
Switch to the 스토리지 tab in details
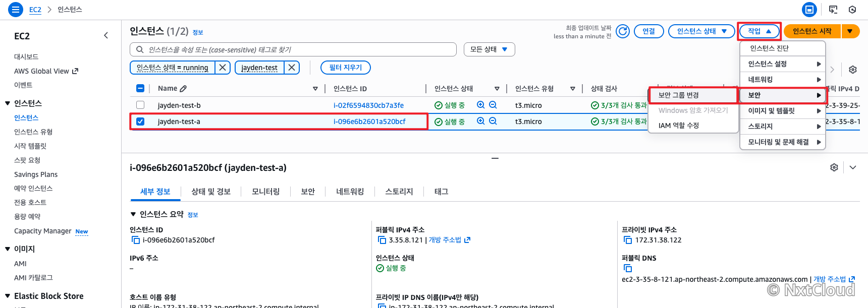399,192
